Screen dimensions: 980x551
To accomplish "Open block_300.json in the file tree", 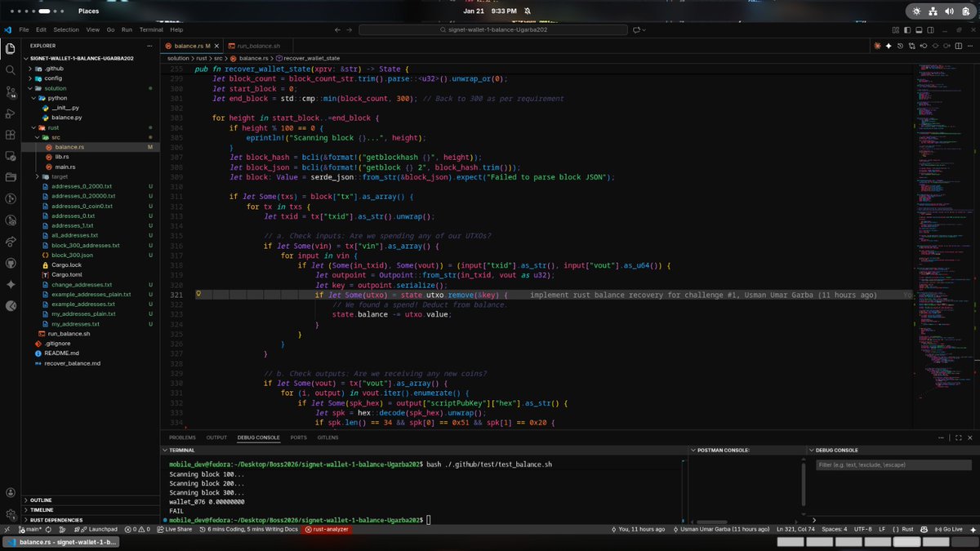I will pyautogui.click(x=72, y=256).
